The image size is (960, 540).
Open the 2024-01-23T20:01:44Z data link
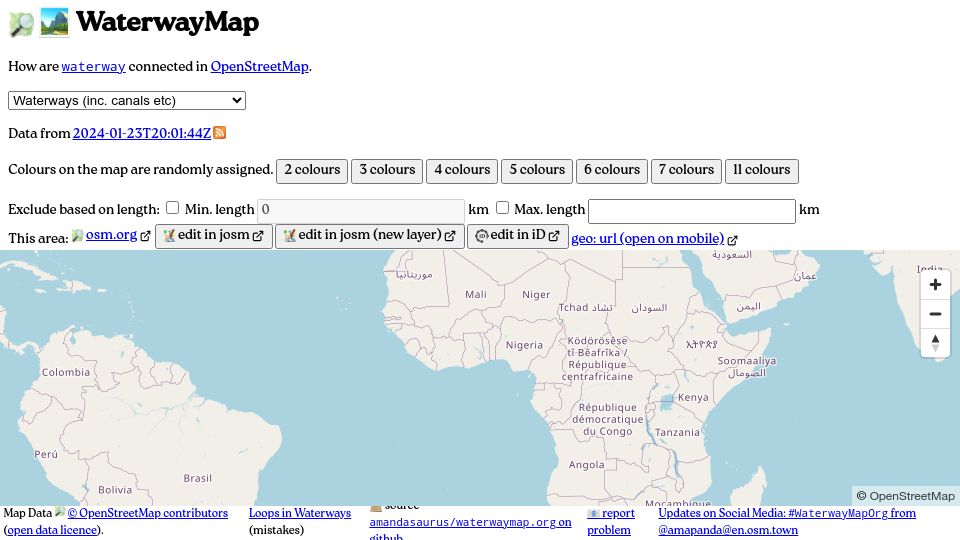pyautogui.click(x=142, y=133)
